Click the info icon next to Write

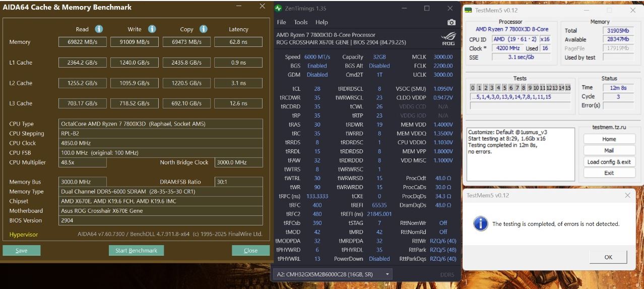(x=152, y=29)
